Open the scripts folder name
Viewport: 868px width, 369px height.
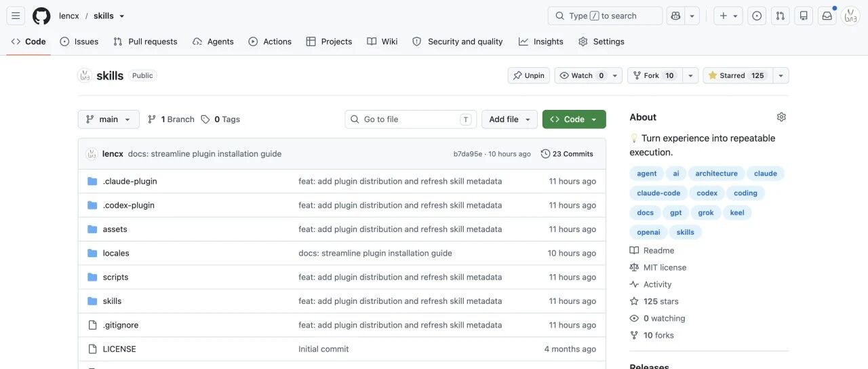click(x=115, y=277)
